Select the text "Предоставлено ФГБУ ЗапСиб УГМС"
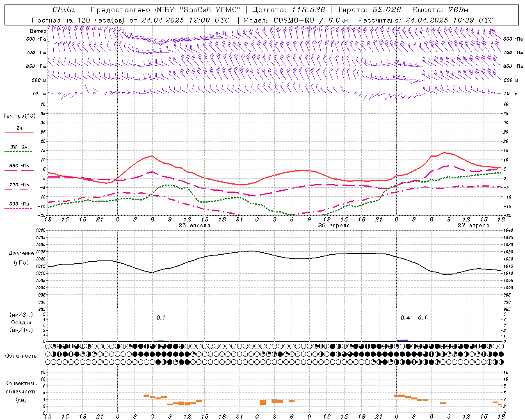 point(165,10)
